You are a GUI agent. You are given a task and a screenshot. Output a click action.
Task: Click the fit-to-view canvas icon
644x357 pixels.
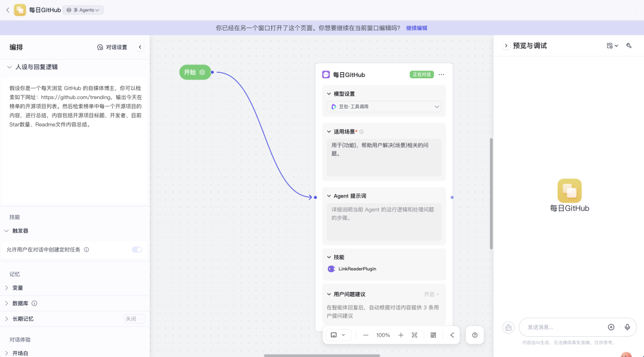click(x=414, y=335)
